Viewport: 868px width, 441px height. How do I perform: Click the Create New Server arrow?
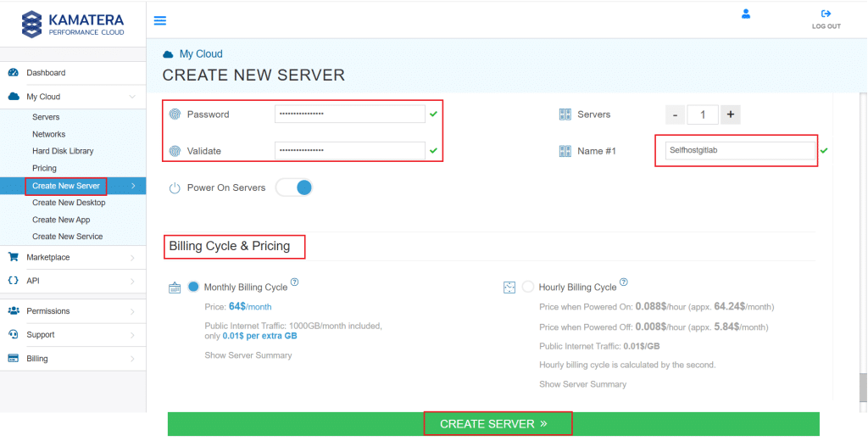(x=133, y=186)
